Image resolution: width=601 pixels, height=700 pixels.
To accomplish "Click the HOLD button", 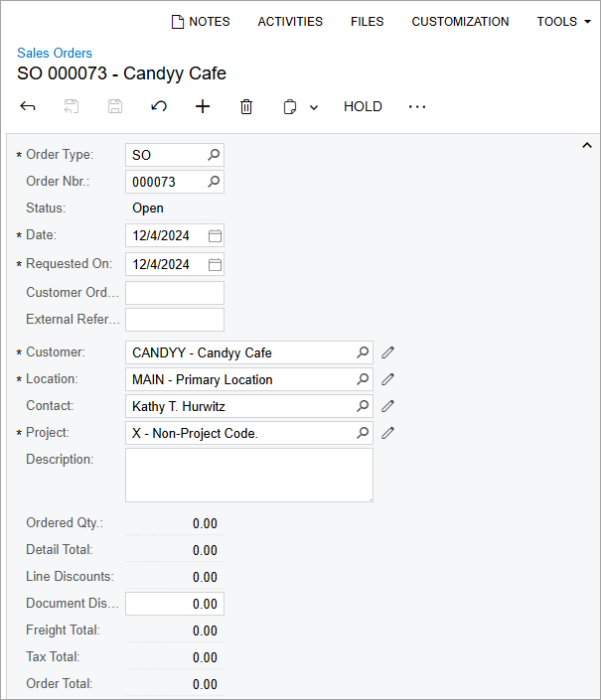I will pos(363,106).
